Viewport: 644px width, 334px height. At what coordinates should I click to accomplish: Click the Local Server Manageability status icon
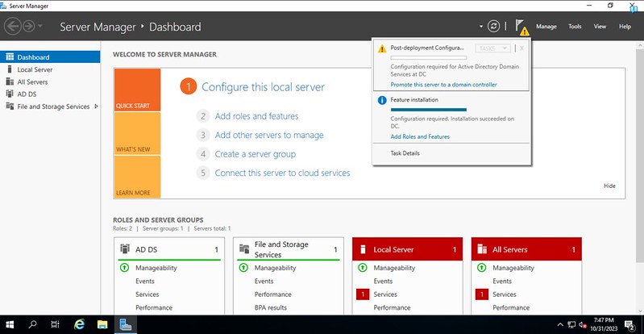(362, 268)
